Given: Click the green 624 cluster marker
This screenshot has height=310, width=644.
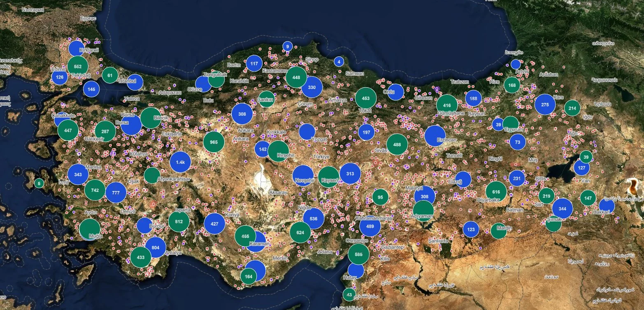Looking at the screenshot, I should [300, 233].
